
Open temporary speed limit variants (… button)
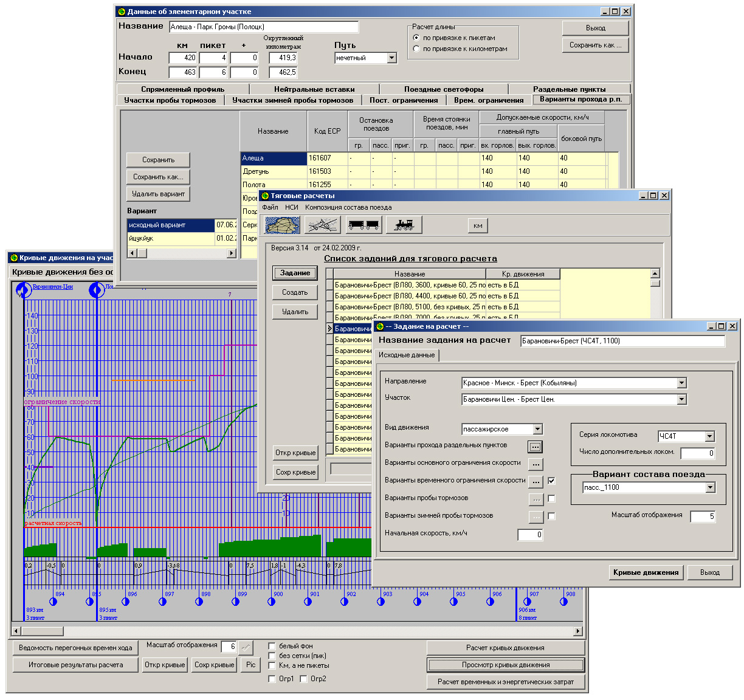(536, 482)
